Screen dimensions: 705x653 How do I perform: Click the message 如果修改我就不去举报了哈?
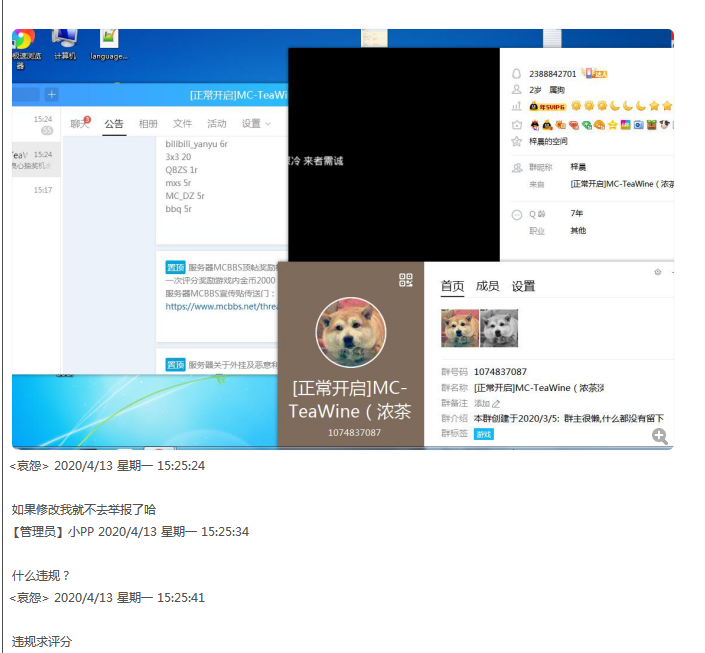coord(84,510)
